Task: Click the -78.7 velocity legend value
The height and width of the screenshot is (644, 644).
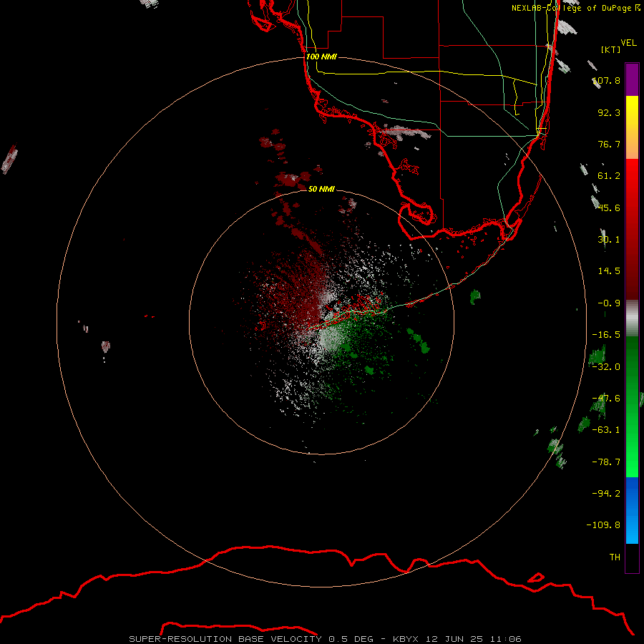Action: click(x=606, y=462)
